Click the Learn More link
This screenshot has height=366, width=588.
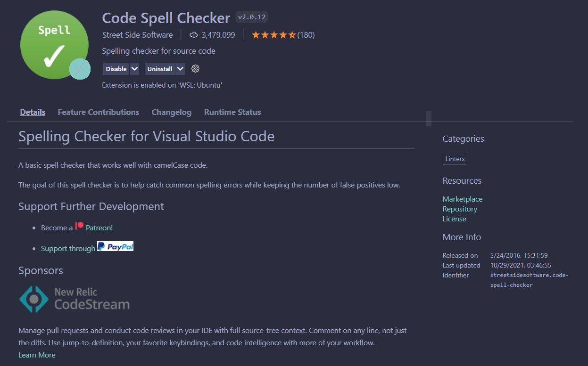pyautogui.click(x=37, y=355)
